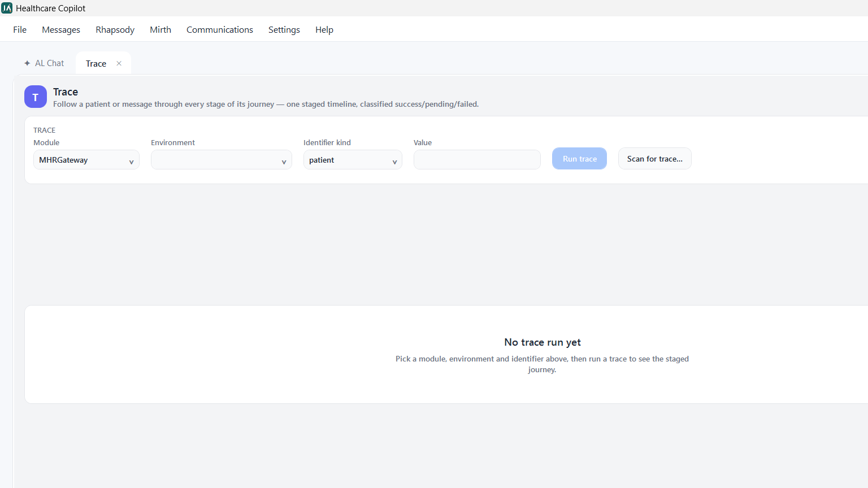Switch to the AL Chat tab
This screenshot has height=488, width=868.
pos(44,63)
